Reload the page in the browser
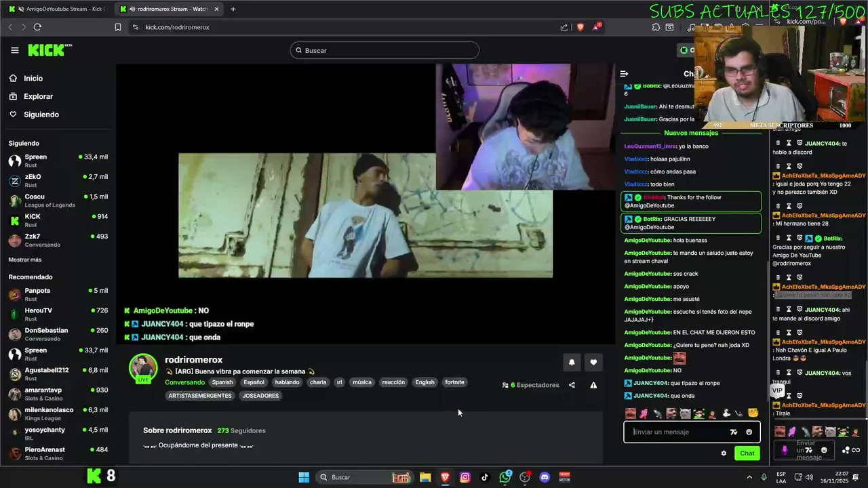This screenshot has height=488, width=868. [37, 27]
